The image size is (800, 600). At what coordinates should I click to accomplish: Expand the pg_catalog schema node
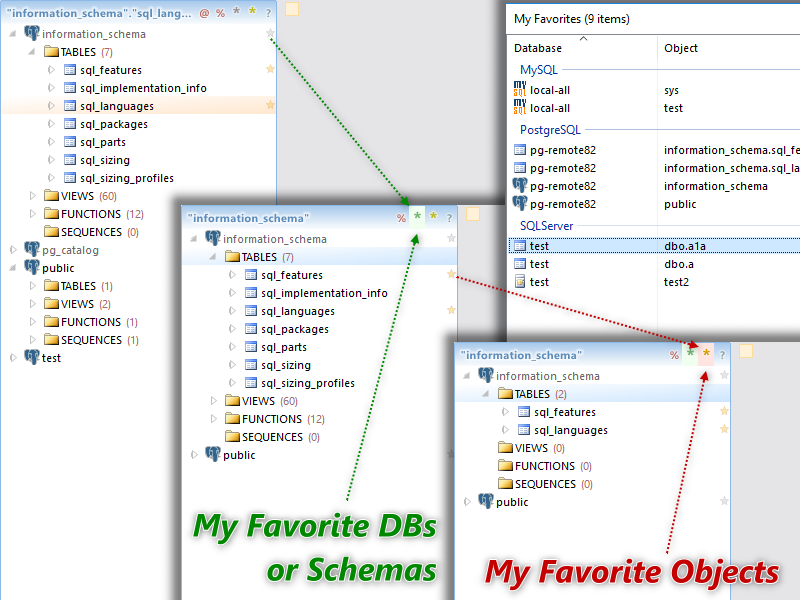coord(13,249)
